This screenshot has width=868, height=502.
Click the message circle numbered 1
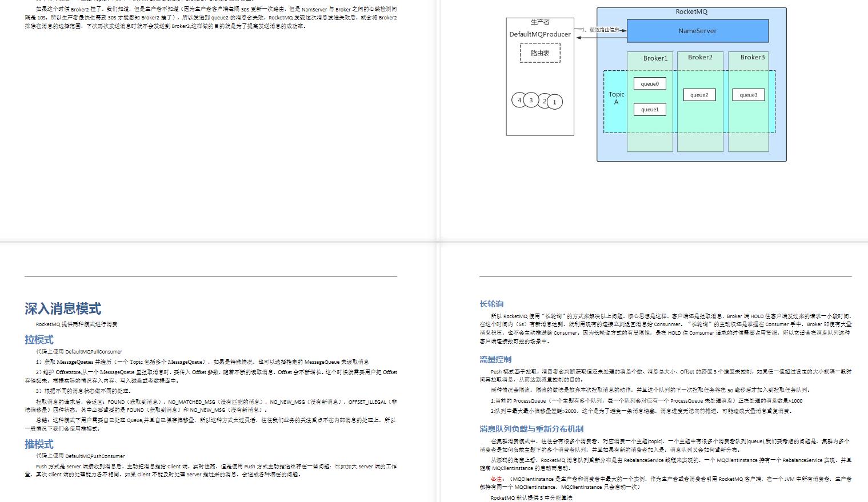point(555,102)
